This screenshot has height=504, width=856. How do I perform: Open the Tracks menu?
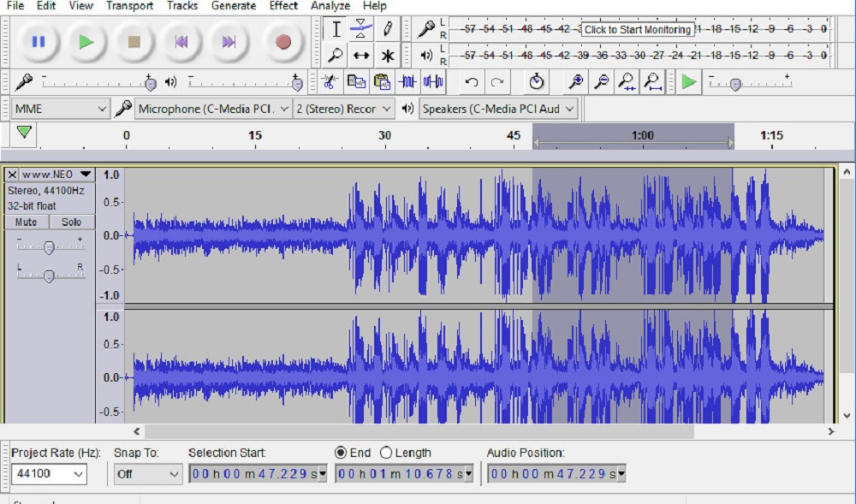[x=182, y=6]
